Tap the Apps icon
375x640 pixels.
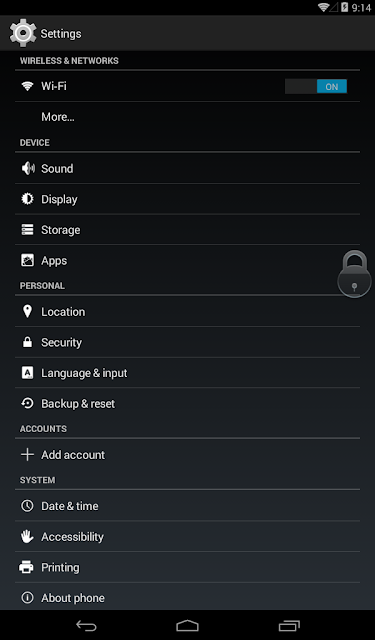(x=27, y=260)
